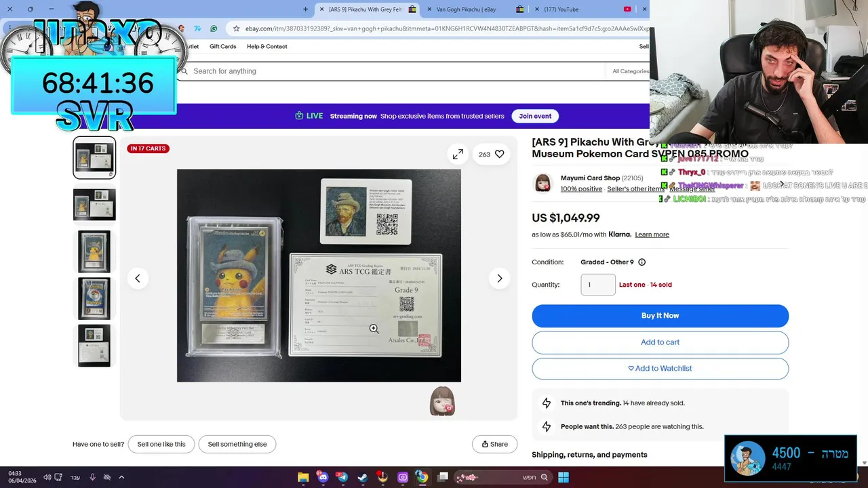Click the magnifier zoom icon on the photo
This screenshot has width=868, height=488.
374,329
